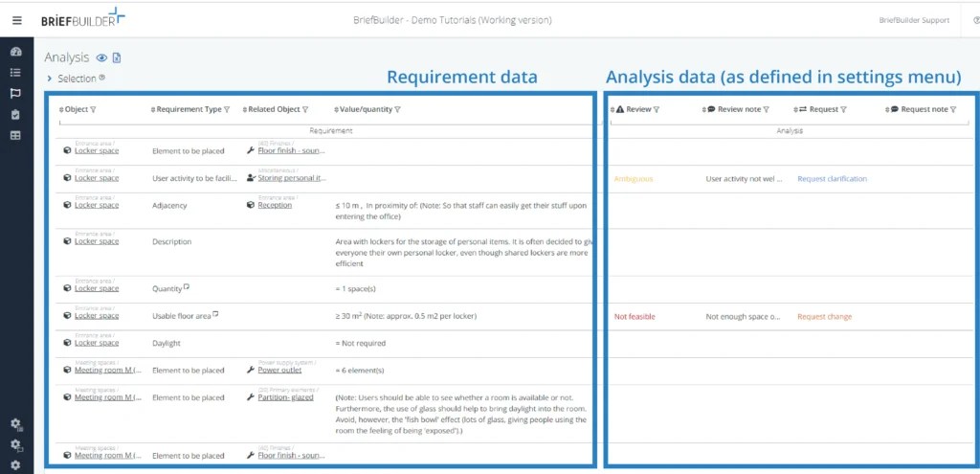Open Locker space in the Daylight row
The width and height of the screenshot is (980, 474).
click(97, 343)
